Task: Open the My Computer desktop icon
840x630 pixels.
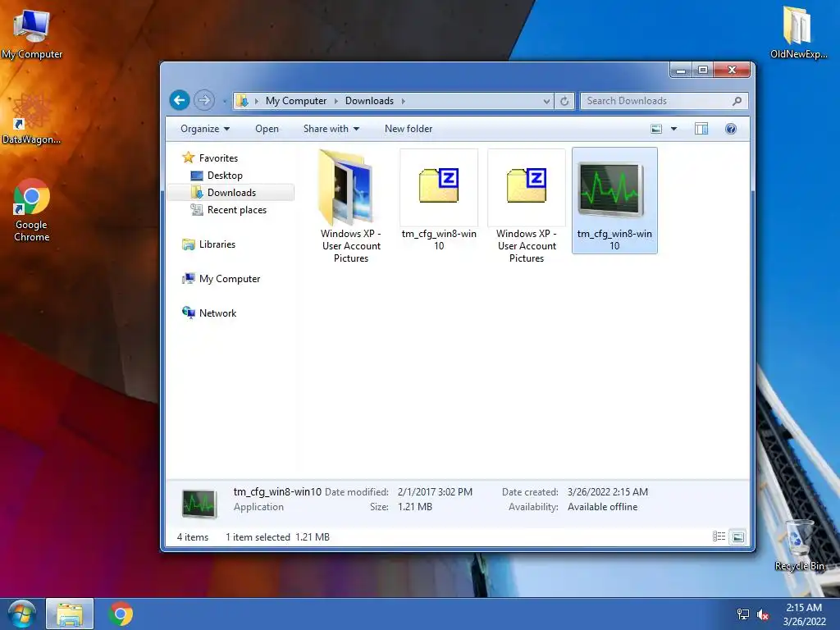Action: point(32,33)
